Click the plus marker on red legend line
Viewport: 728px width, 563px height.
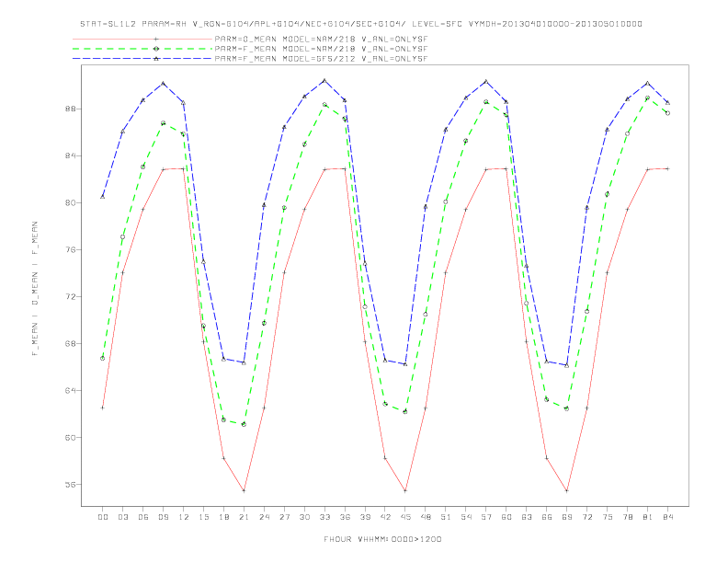point(156,39)
